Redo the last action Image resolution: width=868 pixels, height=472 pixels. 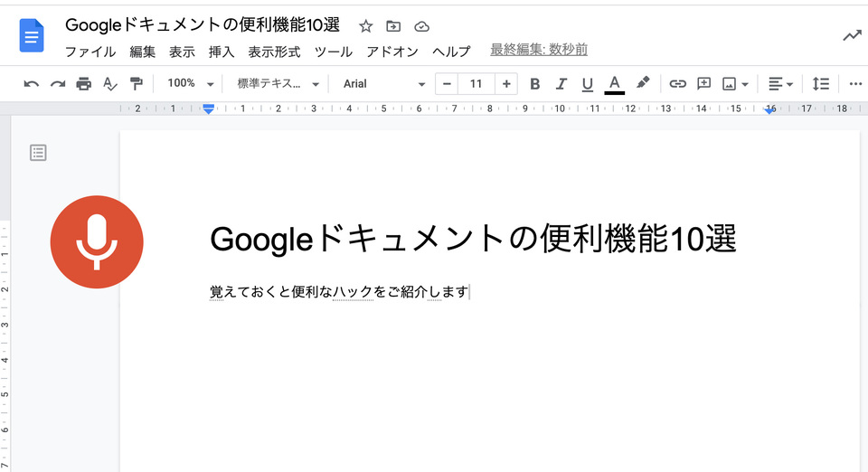click(58, 84)
